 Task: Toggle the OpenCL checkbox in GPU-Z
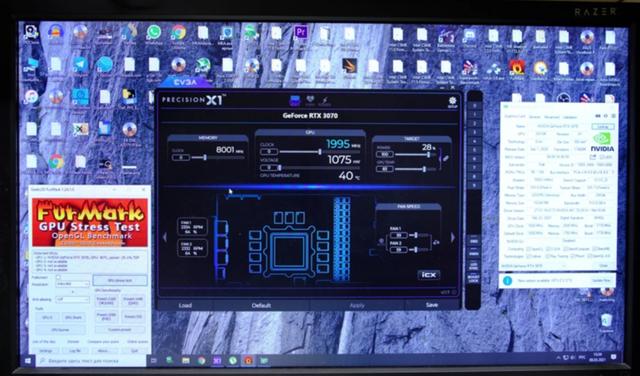[x=529, y=249]
